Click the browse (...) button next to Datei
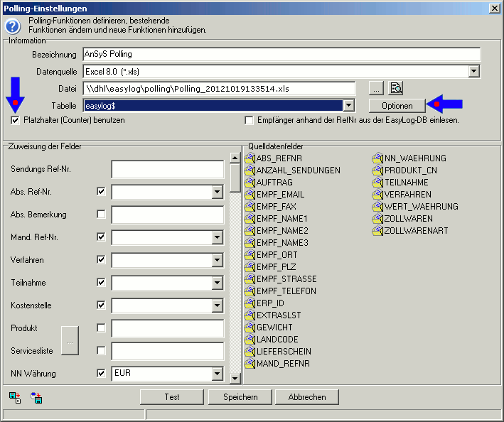This screenshot has height=422, width=504. click(x=376, y=88)
